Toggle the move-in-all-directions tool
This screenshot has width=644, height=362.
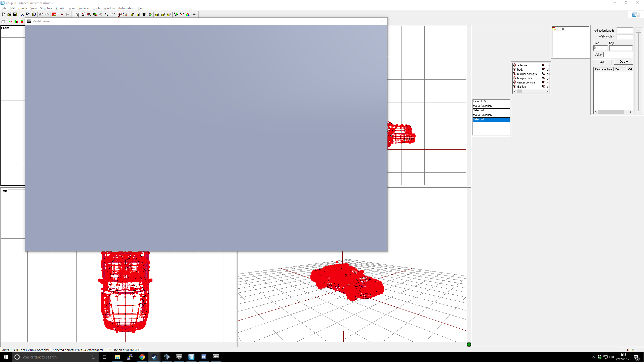point(119,15)
